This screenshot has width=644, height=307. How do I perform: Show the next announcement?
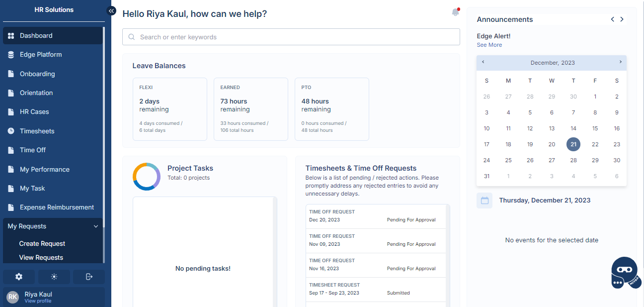[622, 19]
